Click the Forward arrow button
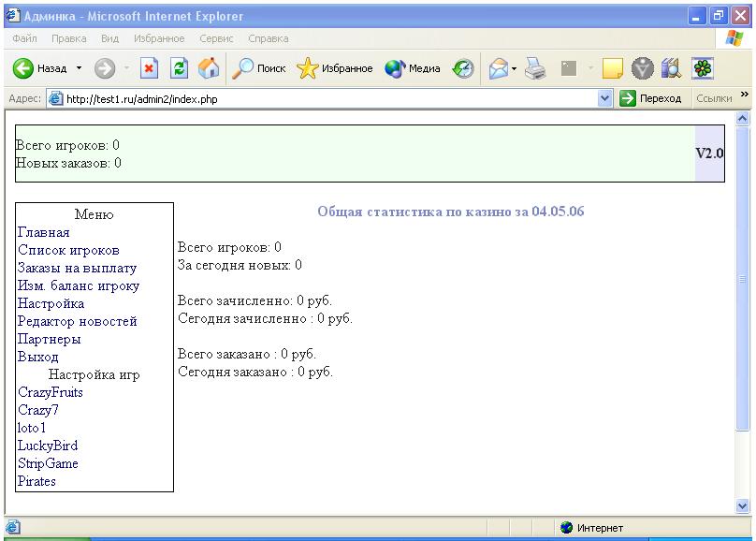756x541 pixels. click(x=105, y=68)
